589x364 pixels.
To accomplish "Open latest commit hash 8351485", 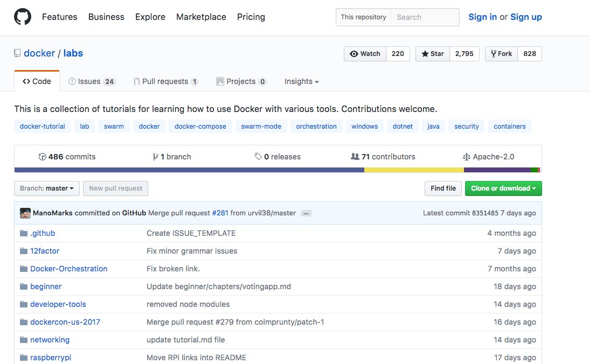I will pyautogui.click(x=485, y=213).
